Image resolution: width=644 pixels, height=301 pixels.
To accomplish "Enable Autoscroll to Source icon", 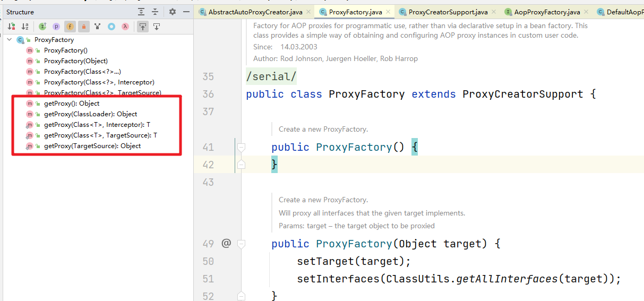I will pyautogui.click(x=143, y=26).
